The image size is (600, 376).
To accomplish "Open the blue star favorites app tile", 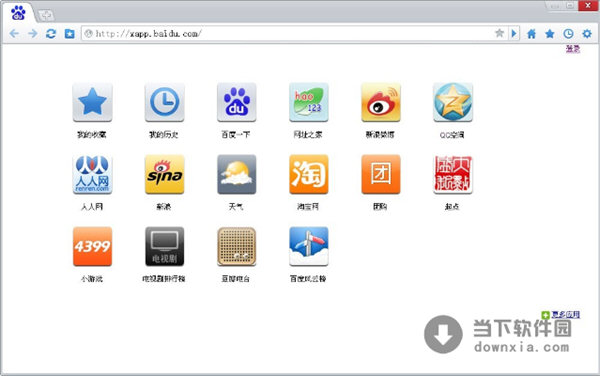I will pos(92,102).
